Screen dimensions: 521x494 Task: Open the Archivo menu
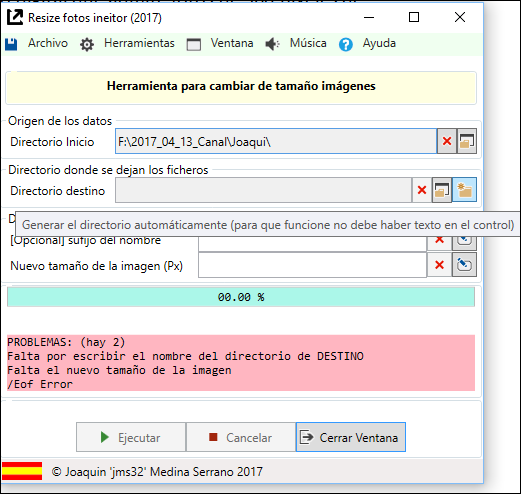48,43
